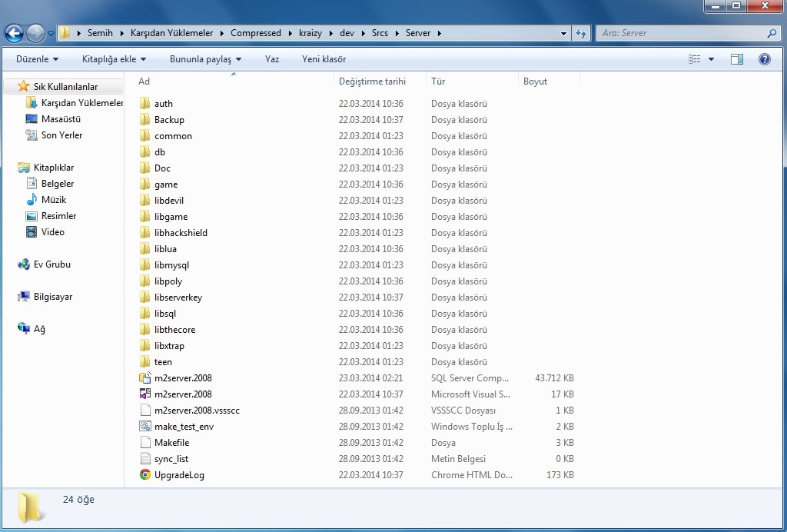Select the UpgradeLog Chrome HTML icon
The height and width of the screenshot is (532, 787).
(145, 474)
